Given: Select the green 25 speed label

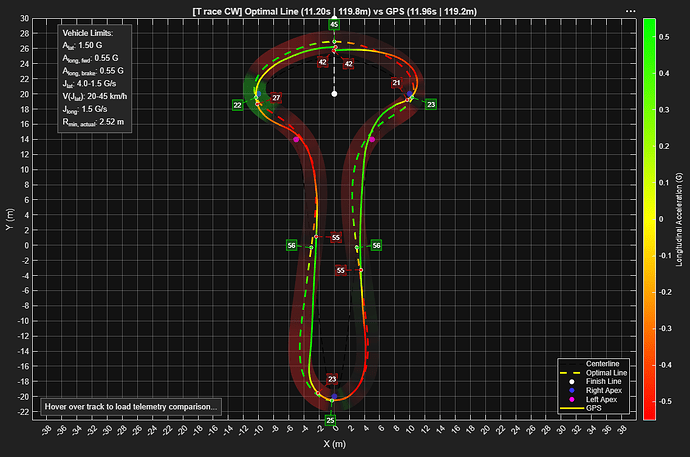Looking at the screenshot, I should (330, 420).
